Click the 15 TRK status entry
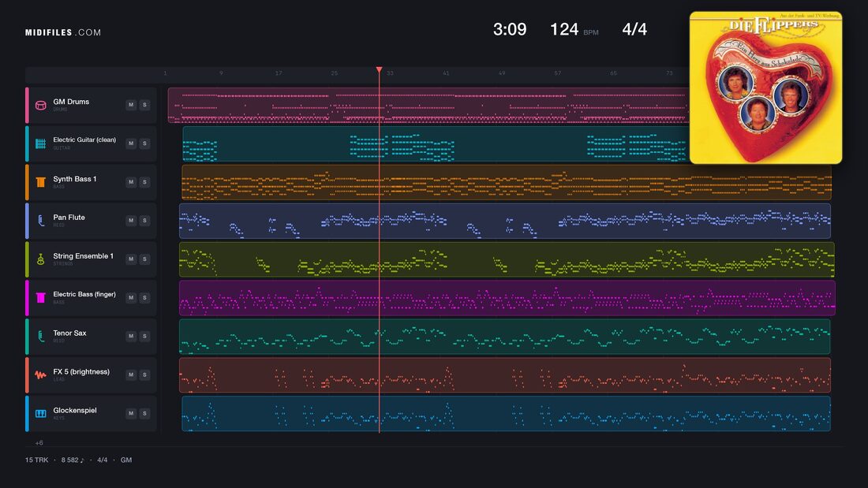 36,460
